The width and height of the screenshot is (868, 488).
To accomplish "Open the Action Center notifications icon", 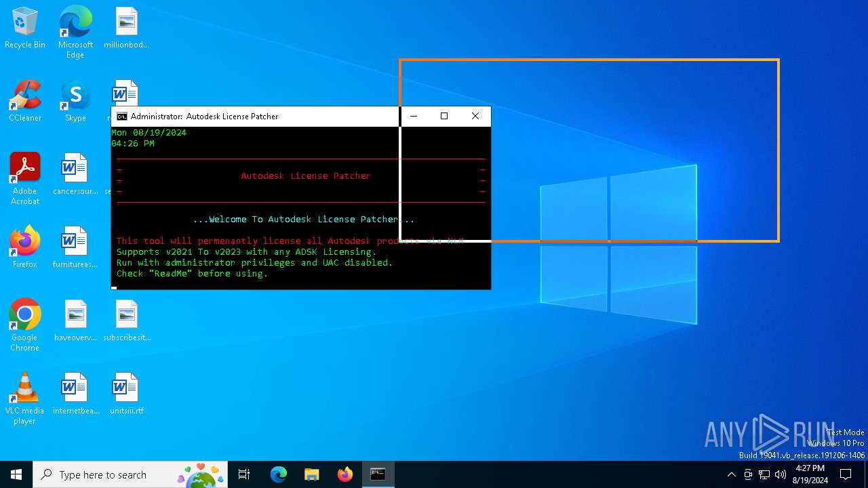I will coord(846,474).
